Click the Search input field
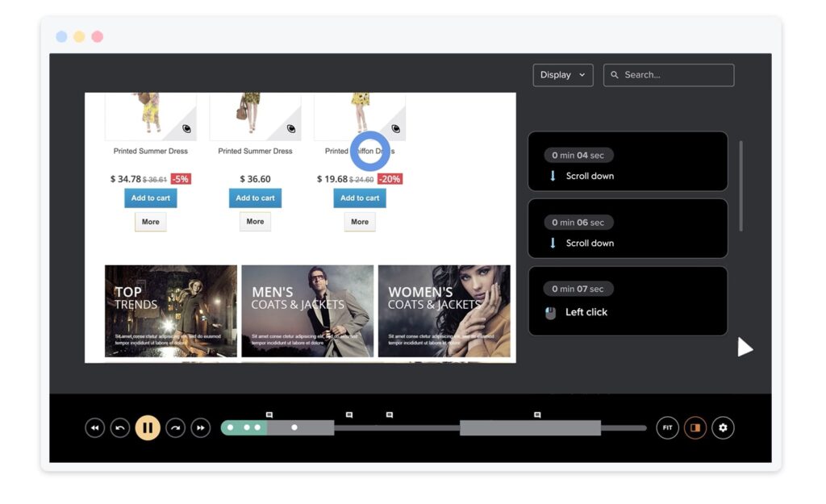Image resolution: width=826 pixels, height=504 pixels. tap(676, 75)
